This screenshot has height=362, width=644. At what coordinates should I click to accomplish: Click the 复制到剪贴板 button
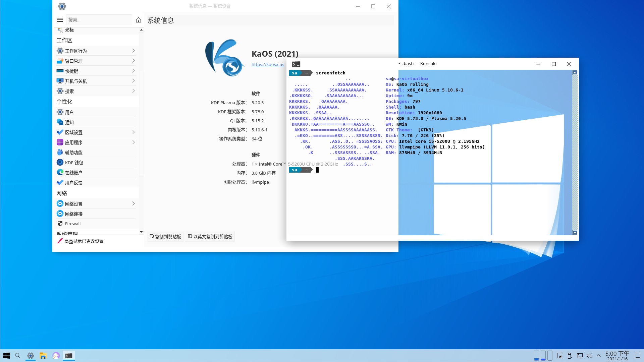tap(165, 237)
